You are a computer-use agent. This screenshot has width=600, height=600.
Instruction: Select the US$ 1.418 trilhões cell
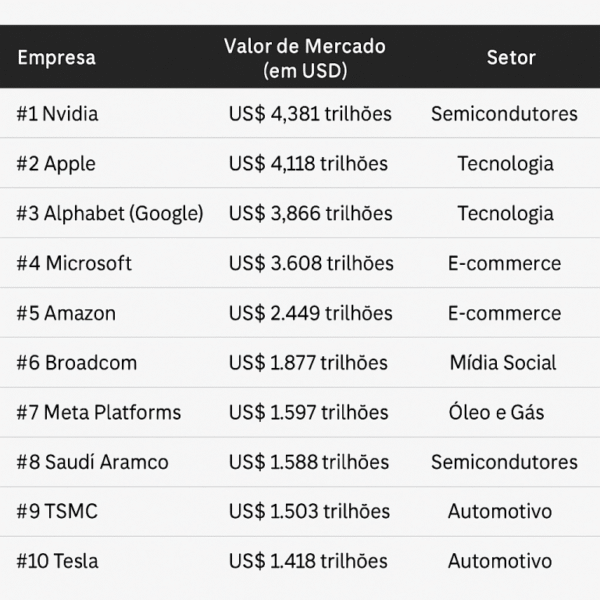click(308, 561)
